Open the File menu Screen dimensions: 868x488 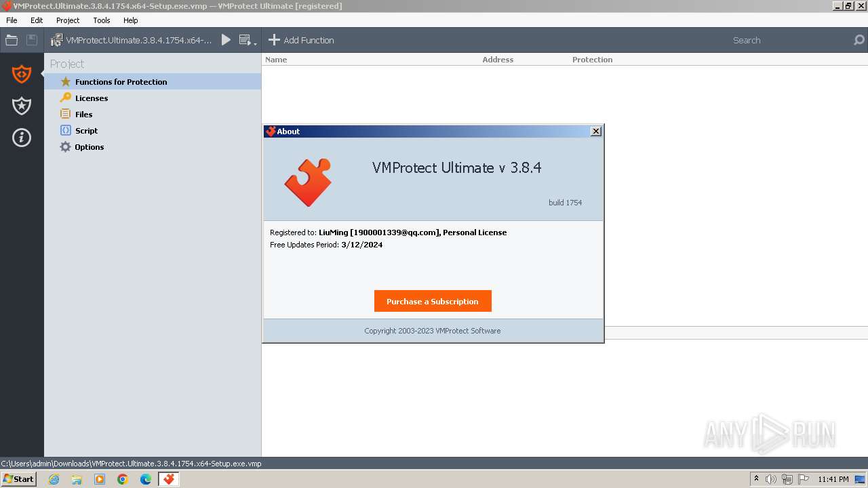point(12,20)
